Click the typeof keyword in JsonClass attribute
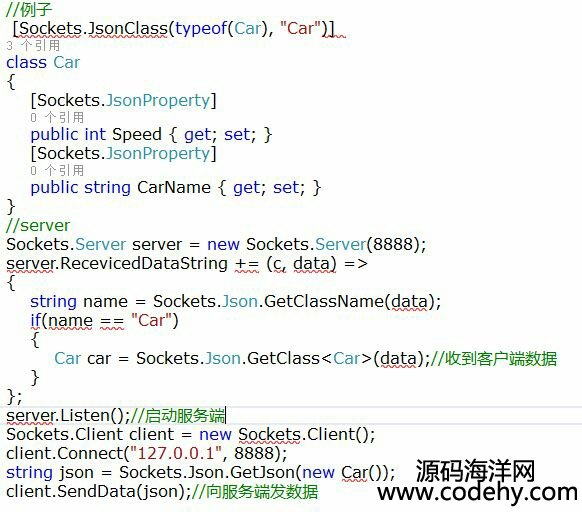This screenshot has width=582, height=512. (201, 28)
